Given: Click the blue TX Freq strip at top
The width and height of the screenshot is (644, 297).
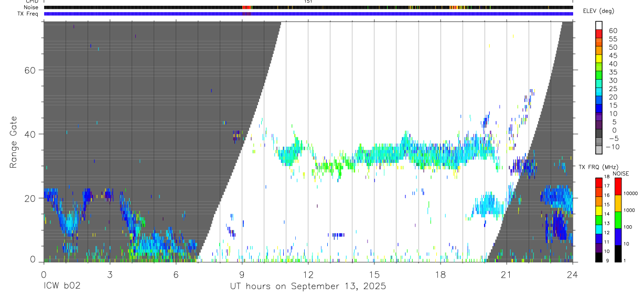Looking at the screenshot, I should (308, 14).
